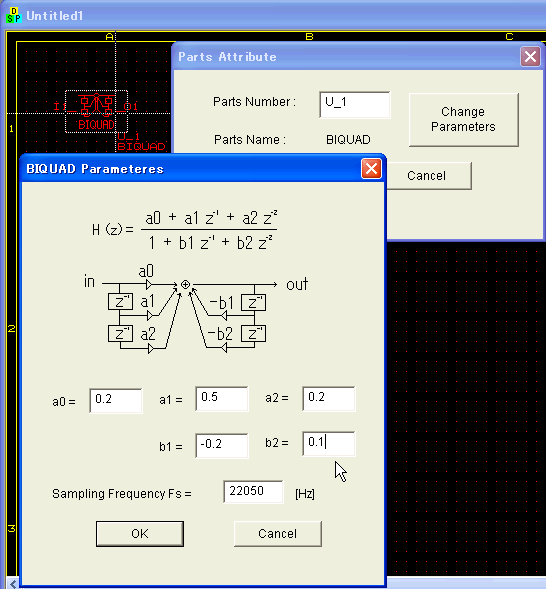
Task: Cancel the BIQUAD parameters dialog
Action: pyautogui.click(x=278, y=533)
